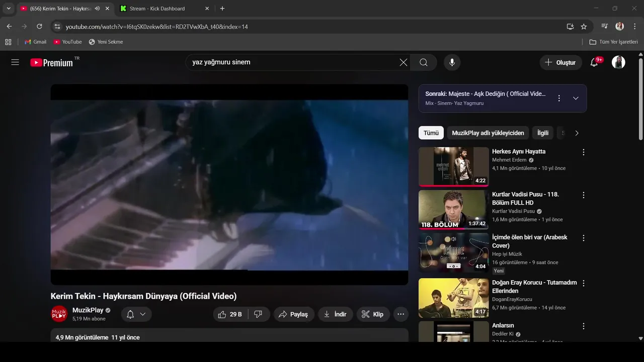Click the Sonraki: Majeste - Aşk Dediğin text
Viewport: 644px width, 362px height.
(x=486, y=94)
